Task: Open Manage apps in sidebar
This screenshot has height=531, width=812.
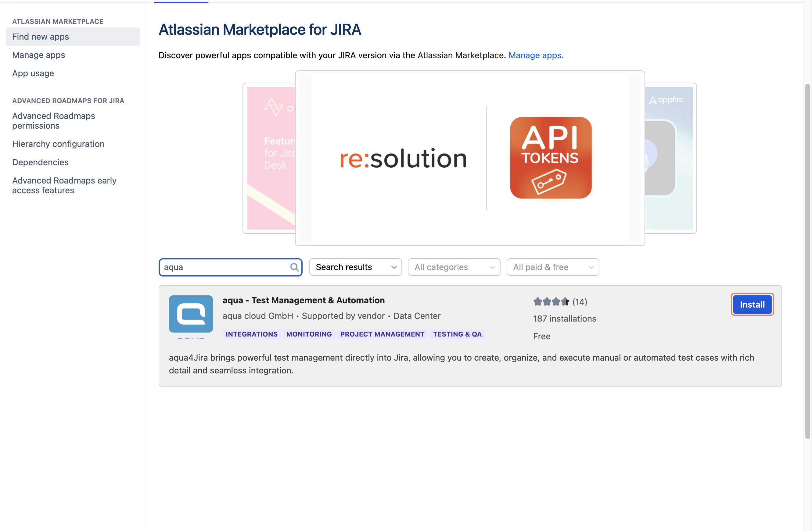Action: (38, 55)
